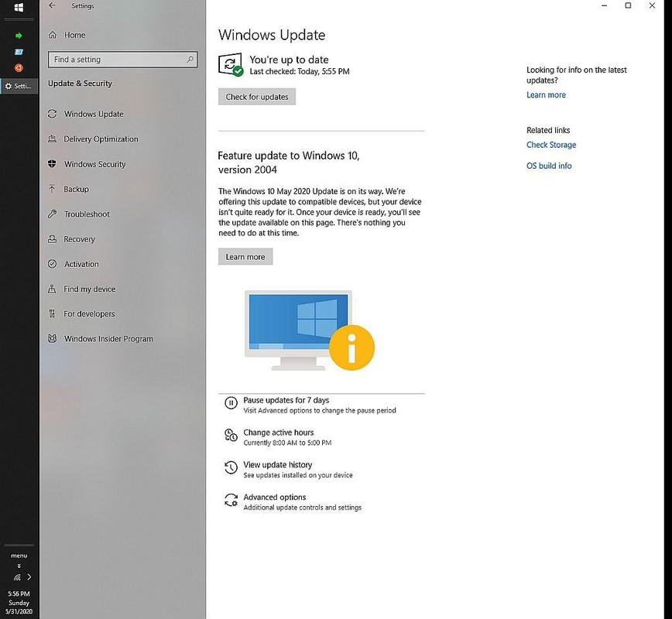Click the Recovery icon in sidebar
The width and height of the screenshot is (672, 619).
pyautogui.click(x=53, y=239)
